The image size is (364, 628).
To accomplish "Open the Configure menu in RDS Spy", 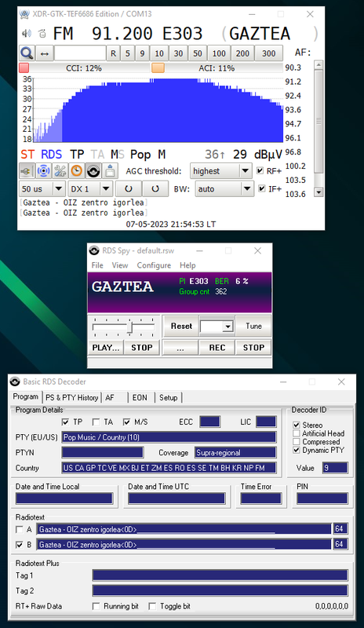I will pyautogui.click(x=154, y=265).
